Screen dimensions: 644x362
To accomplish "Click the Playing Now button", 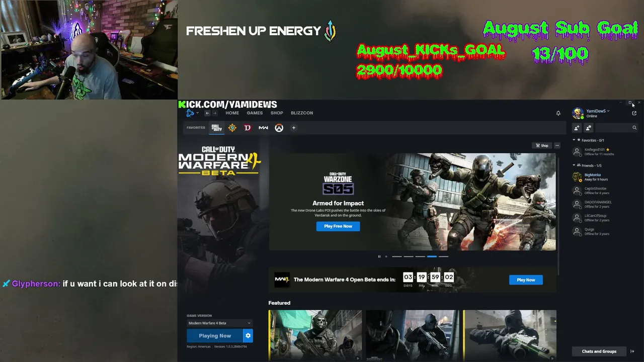I will click(x=215, y=336).
